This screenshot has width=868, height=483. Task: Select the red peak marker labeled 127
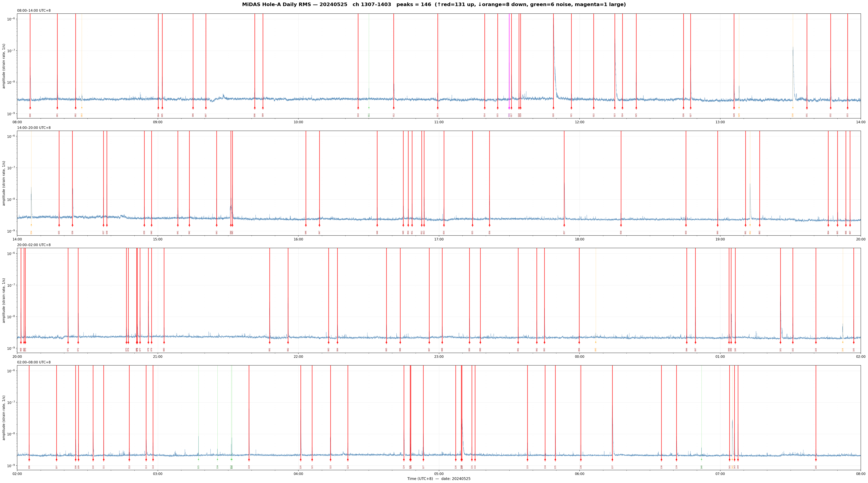click(423, 459)
